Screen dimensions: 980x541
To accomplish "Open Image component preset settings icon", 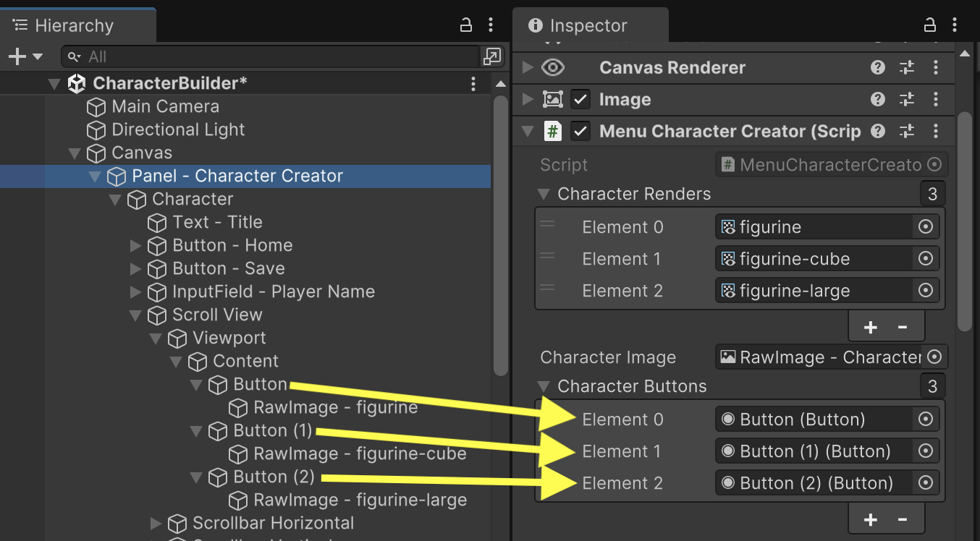I will tap(907, 99).
